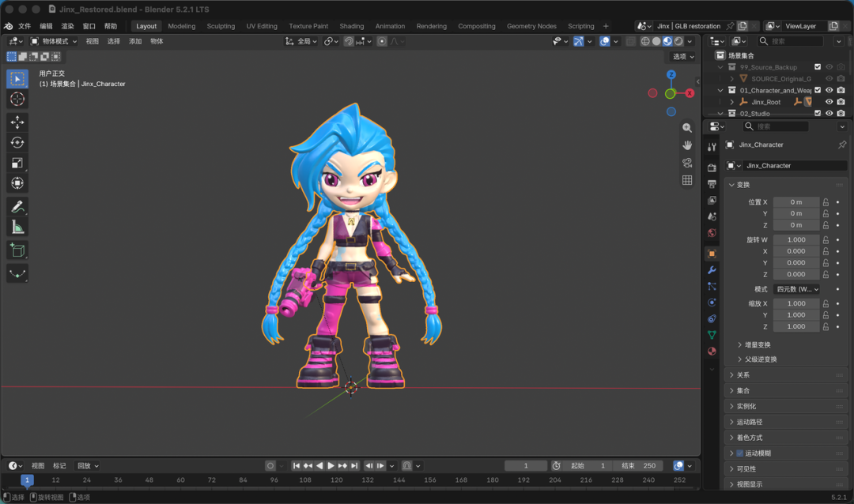Expand the Jinx_Root tree item

coord(732,102)
